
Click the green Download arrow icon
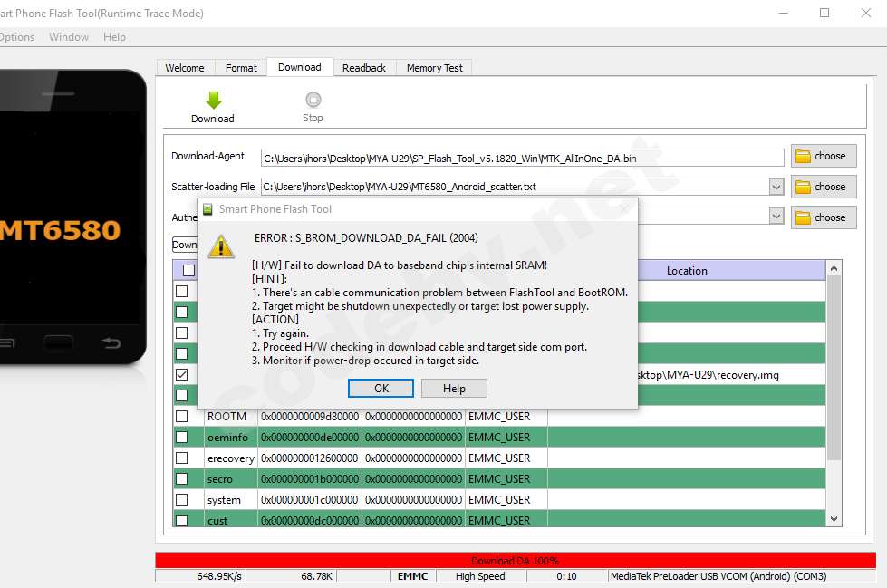pos(213,100)
